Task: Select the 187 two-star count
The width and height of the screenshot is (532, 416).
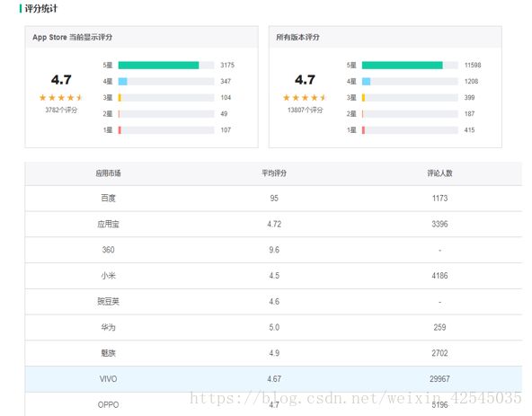Action: [x=470, y=114]
